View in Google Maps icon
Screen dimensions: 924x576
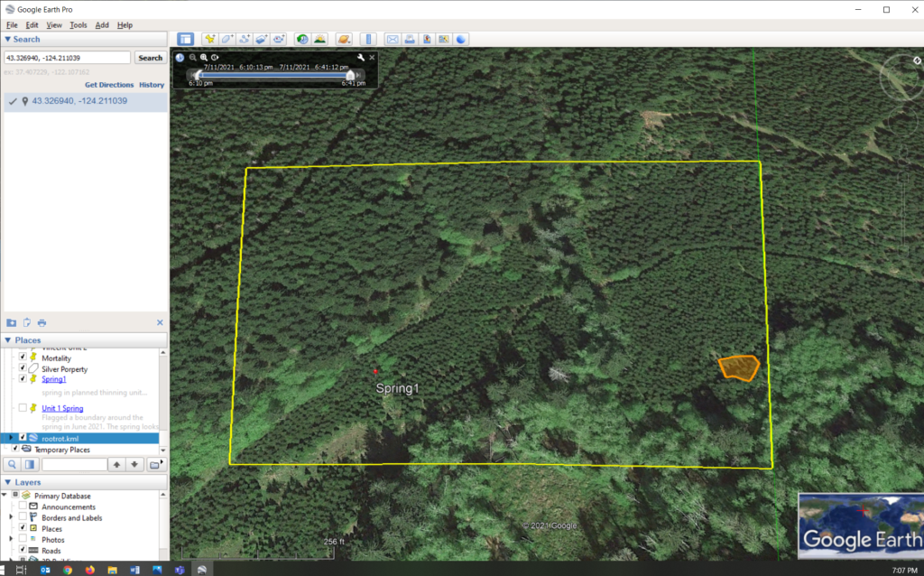444,39
